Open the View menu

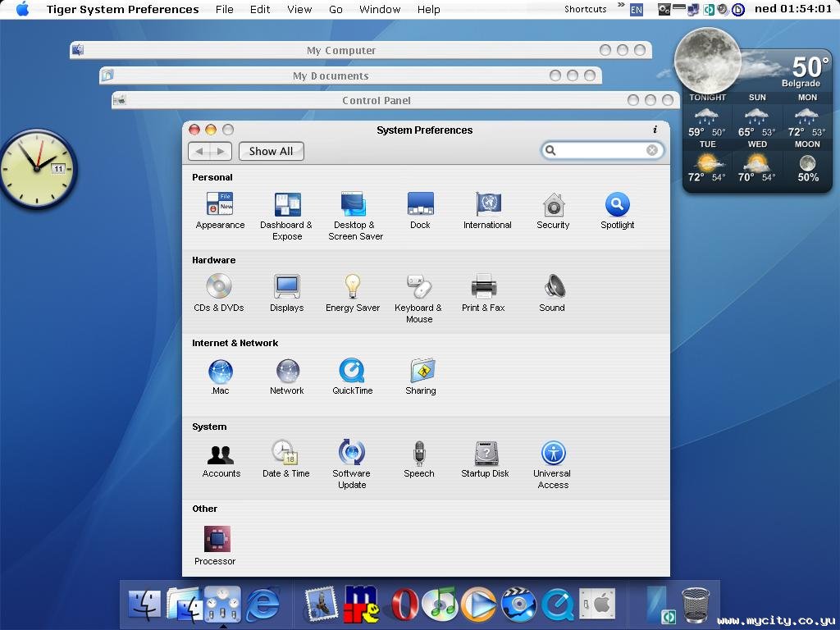point(299,10)
